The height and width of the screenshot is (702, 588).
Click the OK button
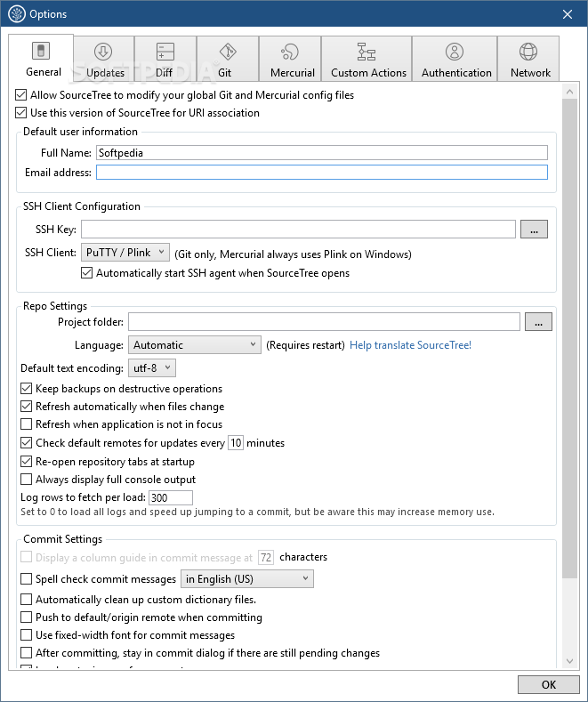tap(549, 684)
